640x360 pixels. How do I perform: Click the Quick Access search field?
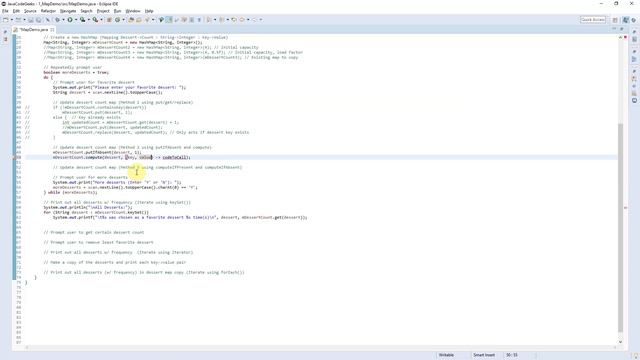point(593,20)
